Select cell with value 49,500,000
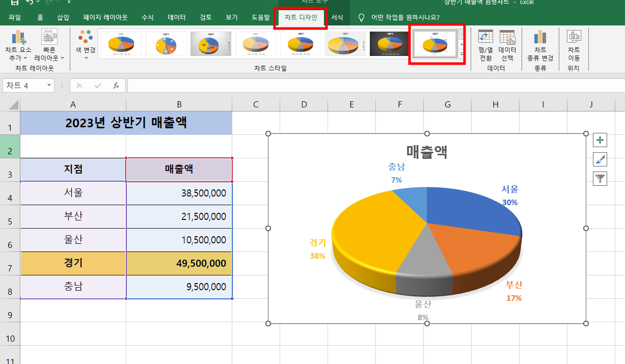This screenshot has height=364, width=625. [179, 263]
